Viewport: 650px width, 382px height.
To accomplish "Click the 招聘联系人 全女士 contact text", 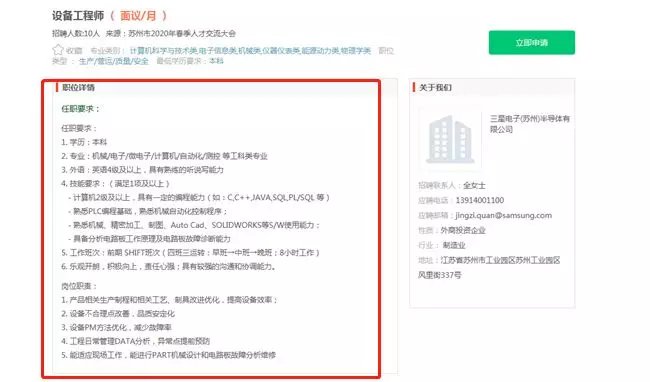I will (451, 186).
